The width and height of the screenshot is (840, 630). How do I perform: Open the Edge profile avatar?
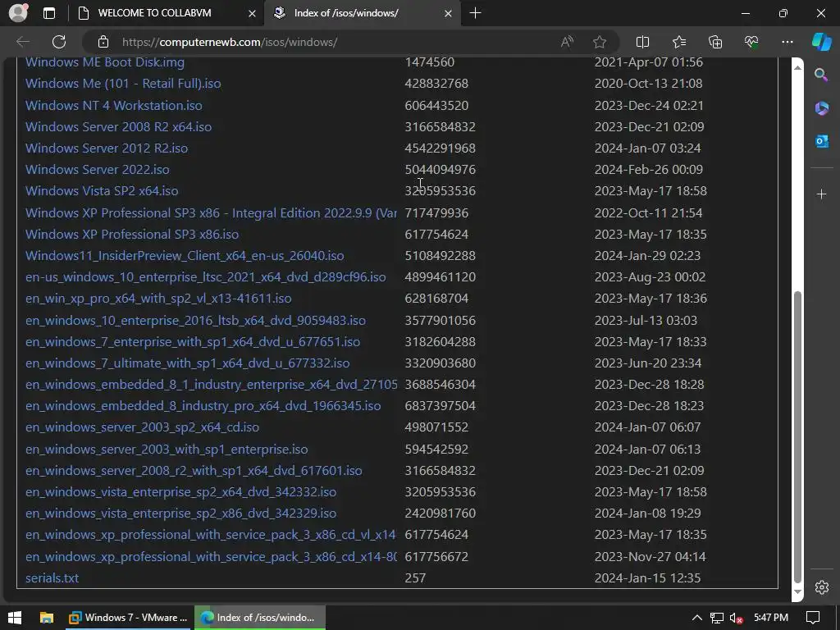click(18, 13)
